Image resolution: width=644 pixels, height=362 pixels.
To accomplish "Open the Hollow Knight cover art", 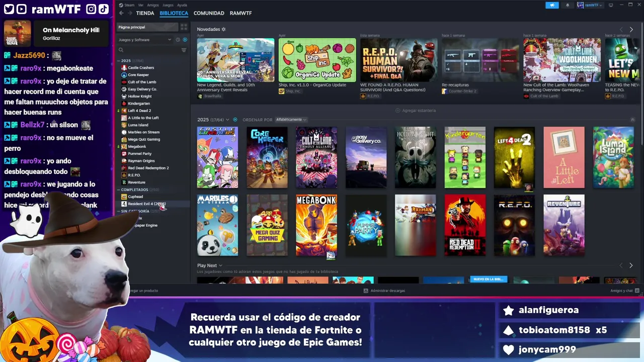I will (416, 157).
